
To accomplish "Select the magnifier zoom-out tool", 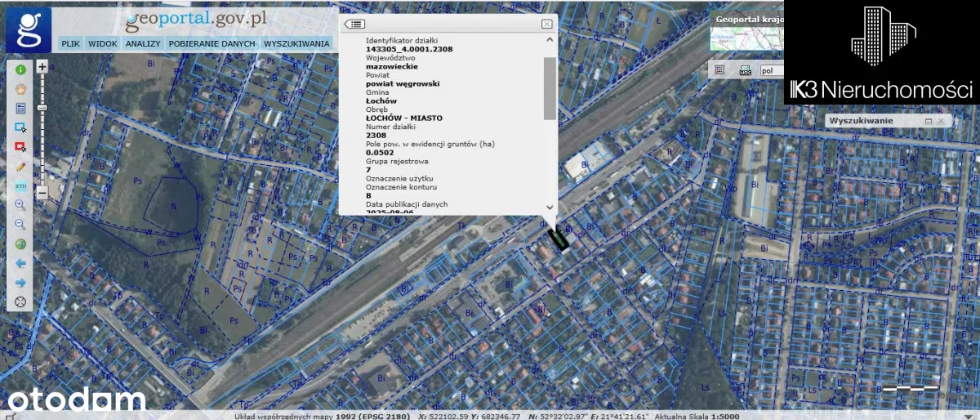I will tap(20, 224).
